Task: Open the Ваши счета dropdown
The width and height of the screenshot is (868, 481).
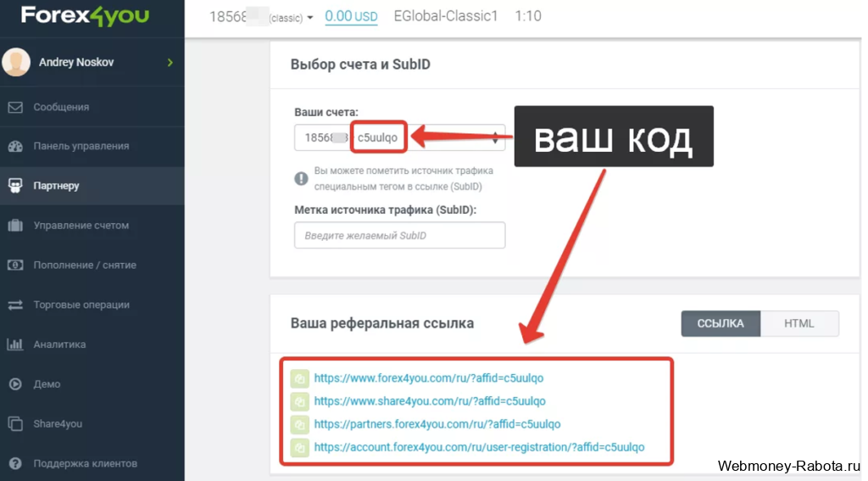Action: 399,137
